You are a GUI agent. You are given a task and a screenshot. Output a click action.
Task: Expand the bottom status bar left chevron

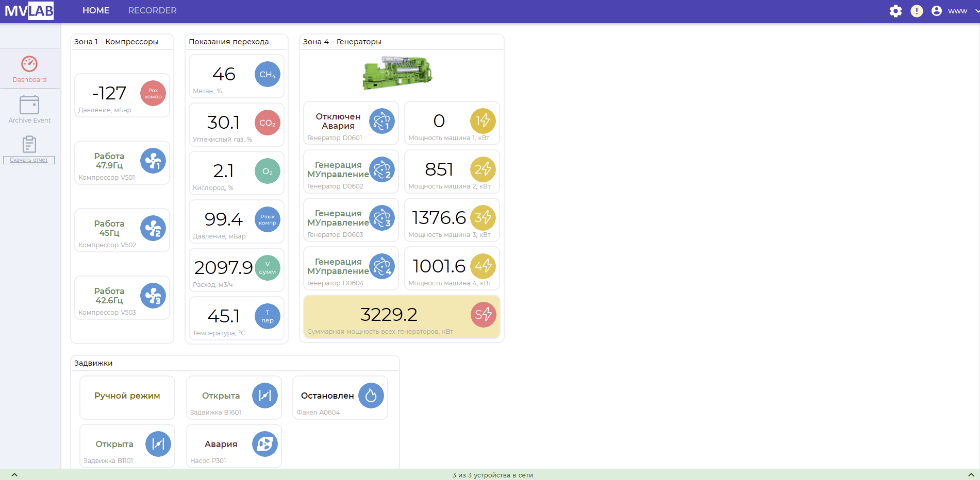[14, 475]
